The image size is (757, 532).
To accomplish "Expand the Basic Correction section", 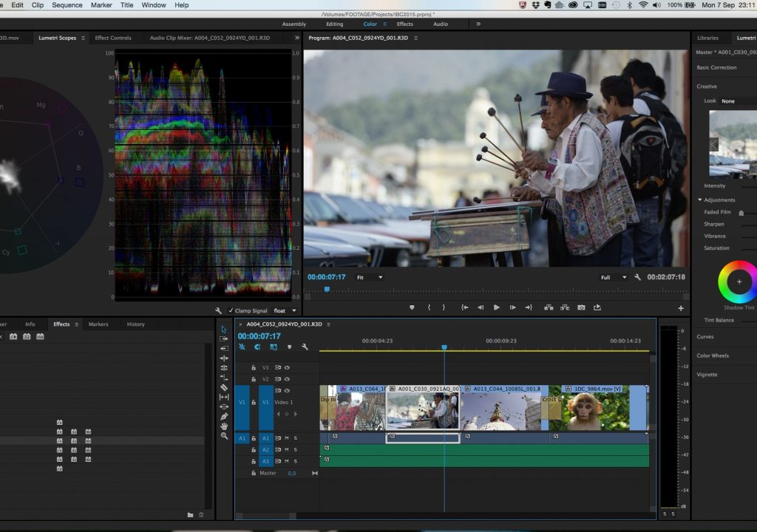I will 716,67.
